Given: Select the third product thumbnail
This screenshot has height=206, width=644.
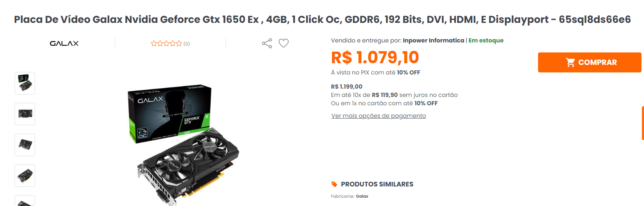Looking at the screenshot, I should click(25, 145).
